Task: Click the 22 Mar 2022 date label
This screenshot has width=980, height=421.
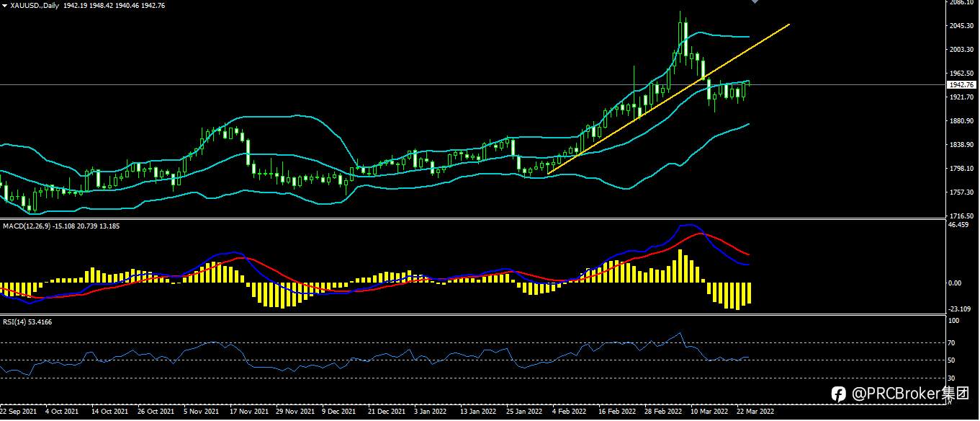Action: tap(755, 412)
